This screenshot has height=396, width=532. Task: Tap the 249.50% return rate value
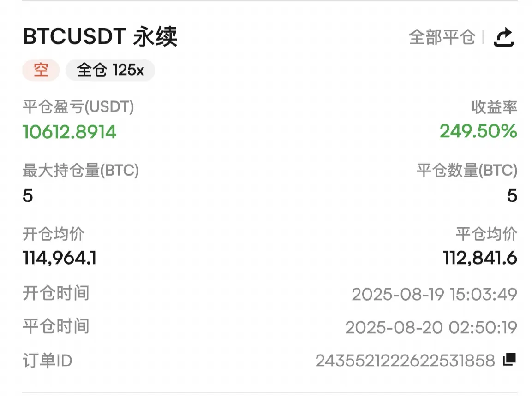tap(478, 131)
